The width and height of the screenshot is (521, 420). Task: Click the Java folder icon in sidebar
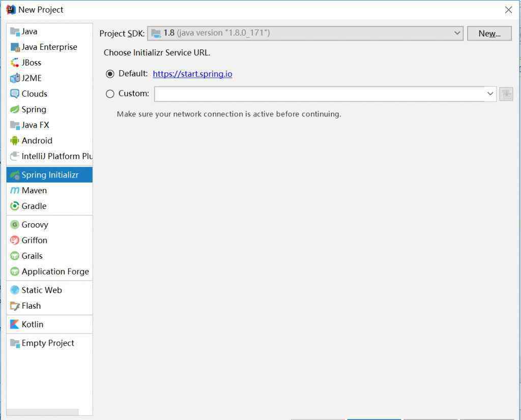coord(15,32)
